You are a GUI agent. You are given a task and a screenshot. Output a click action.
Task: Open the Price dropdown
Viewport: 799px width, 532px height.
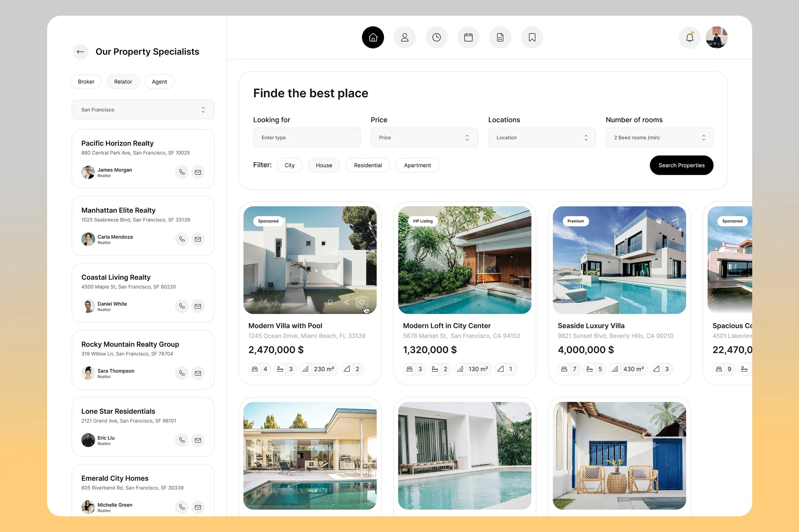point(425,138)
